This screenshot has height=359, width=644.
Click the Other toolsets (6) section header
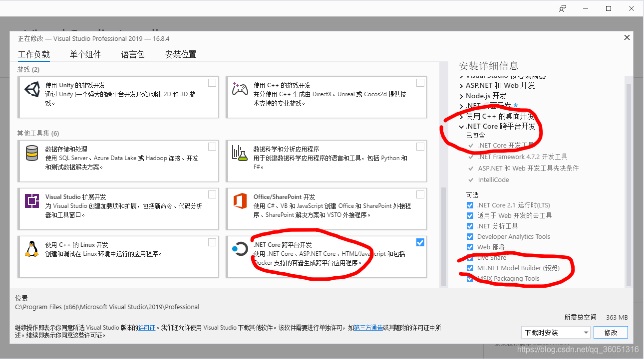pyautogui.click(x=38, y=133)
